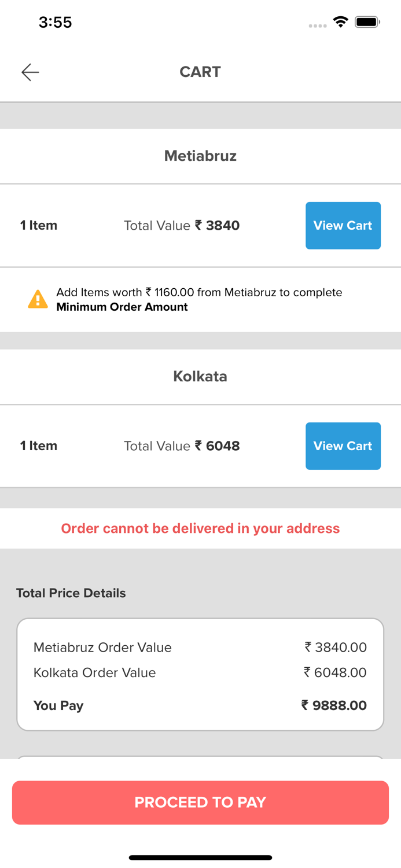This screenshot has width=401, height=868.
Task: Tap PROCEED TO PAY
Action: point(200,802)
